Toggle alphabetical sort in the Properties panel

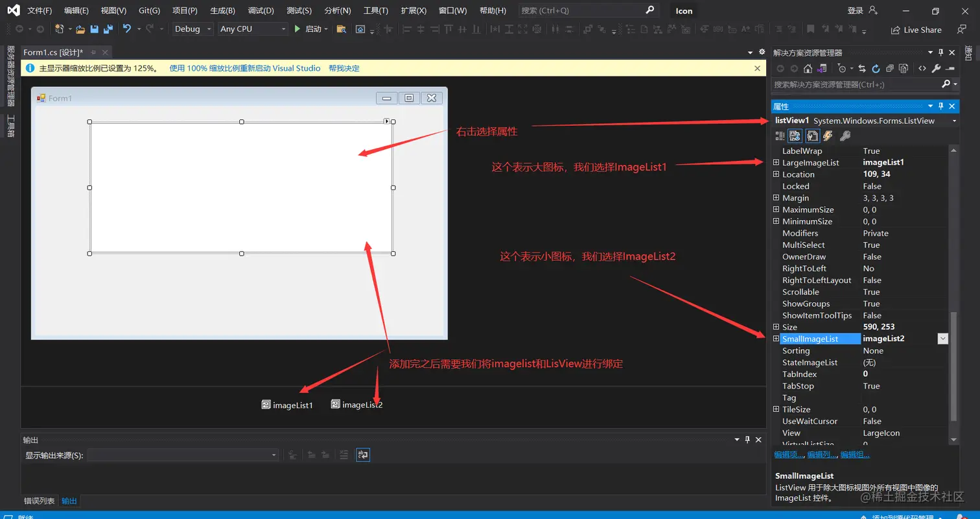[795, 136]
